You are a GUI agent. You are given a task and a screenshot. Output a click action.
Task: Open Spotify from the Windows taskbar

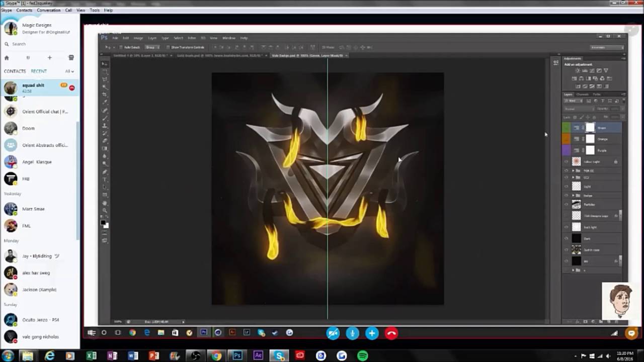tap(362, 355)
